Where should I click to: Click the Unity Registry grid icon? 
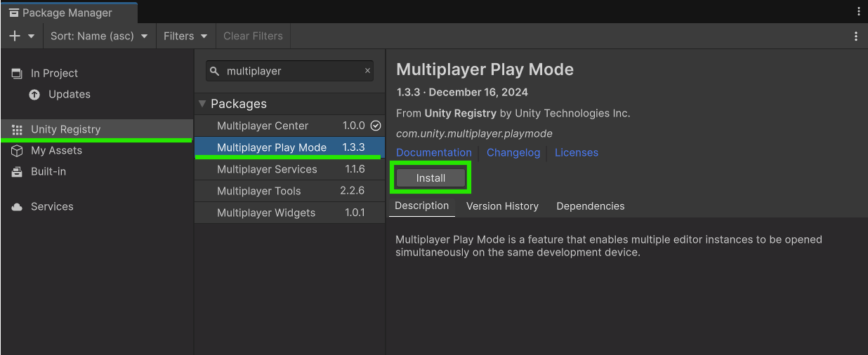click(17, 130)
